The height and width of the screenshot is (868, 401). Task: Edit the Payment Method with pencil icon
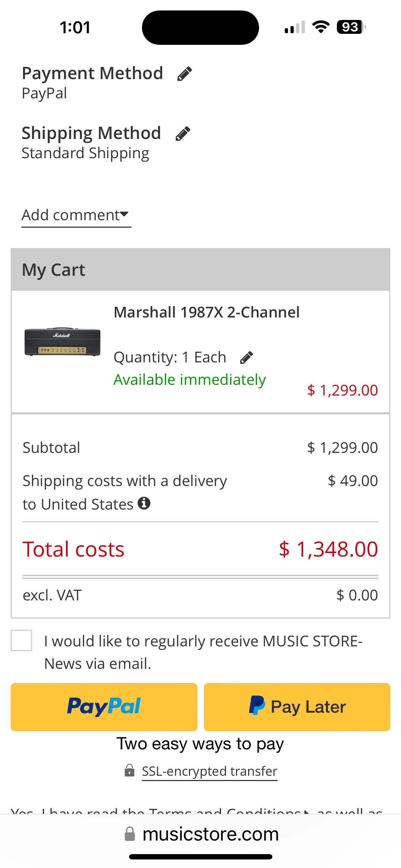[185, 74]
